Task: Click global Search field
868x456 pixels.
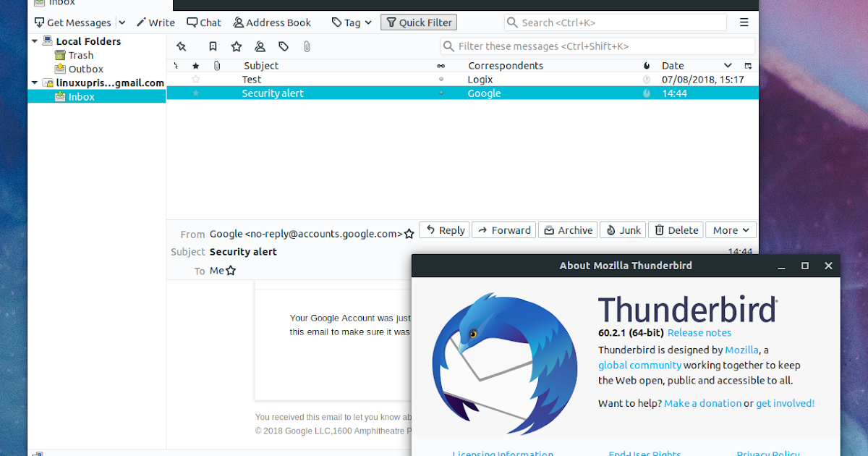Action: pyautogui.click(x=616, y=22)
